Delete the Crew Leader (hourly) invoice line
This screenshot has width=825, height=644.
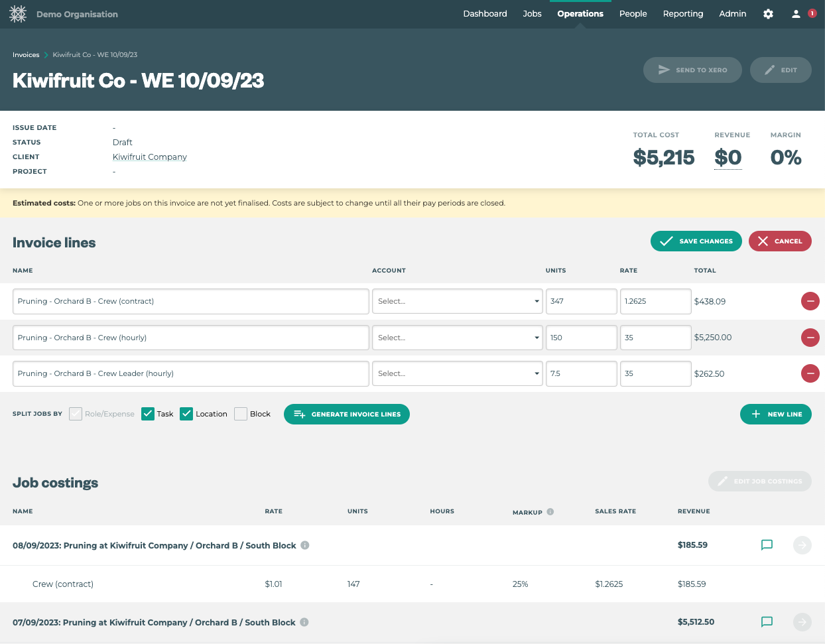(x=810, y=373)
